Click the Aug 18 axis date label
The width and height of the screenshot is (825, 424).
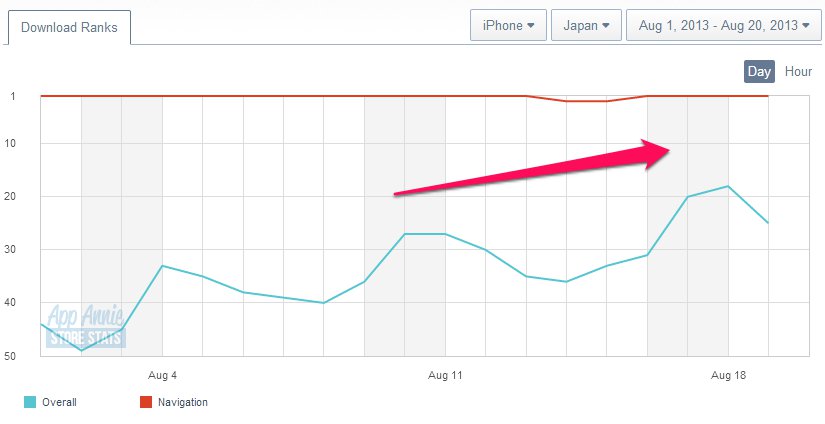coord(728,376)
